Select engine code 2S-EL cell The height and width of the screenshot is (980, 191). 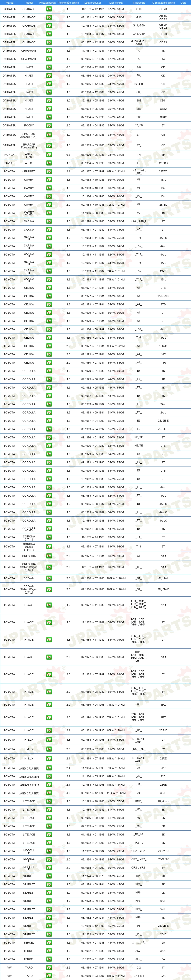click(163, 205)
